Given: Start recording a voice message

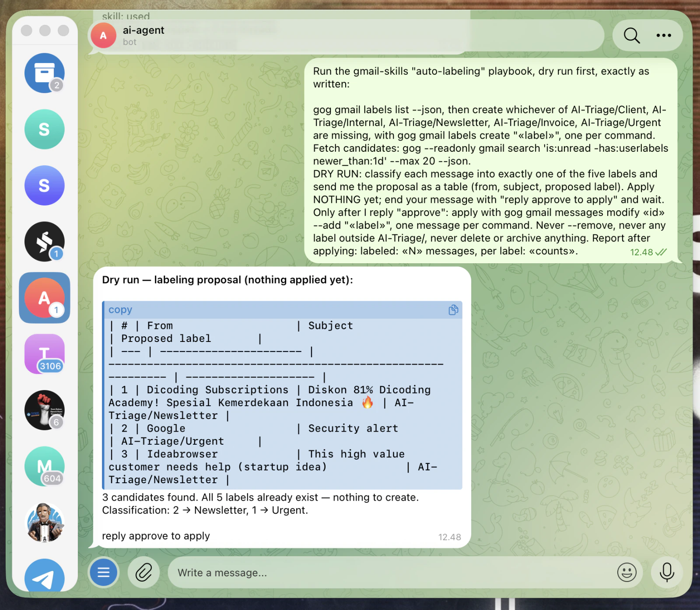Looking at the screenshot, I should coord(667,572).
